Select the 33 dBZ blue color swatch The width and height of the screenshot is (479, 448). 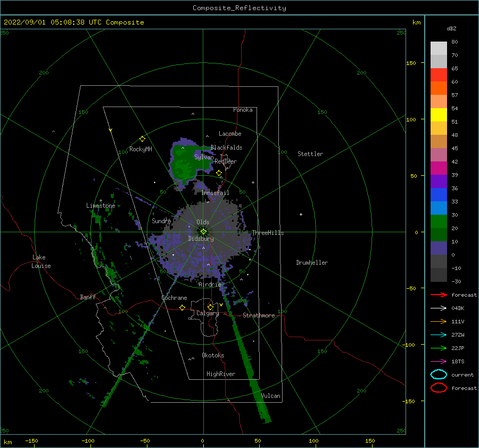coord(439,195)
